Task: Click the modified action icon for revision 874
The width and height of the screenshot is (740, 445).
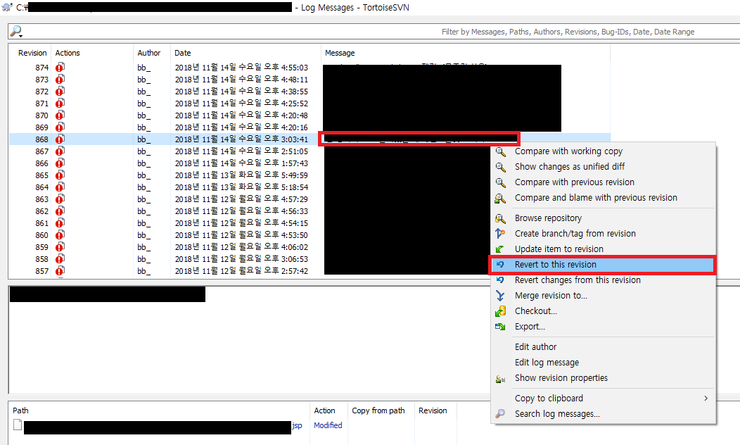Action: pos(60,67)
